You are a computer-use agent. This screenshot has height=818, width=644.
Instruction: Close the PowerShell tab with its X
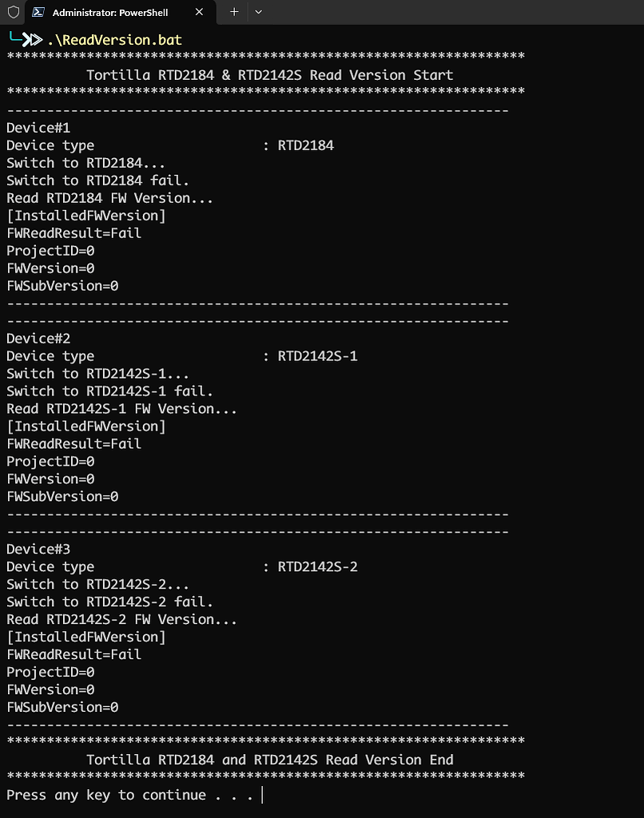click(198, 12)
